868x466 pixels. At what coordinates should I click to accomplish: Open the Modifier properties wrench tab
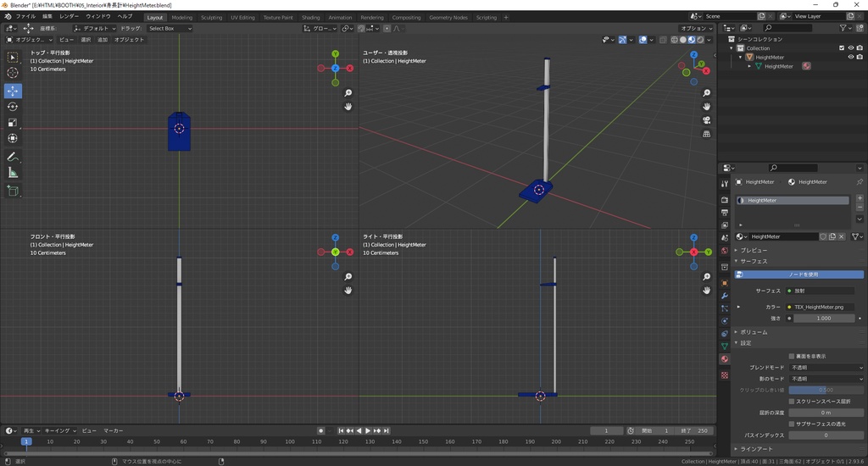point(724,296)
